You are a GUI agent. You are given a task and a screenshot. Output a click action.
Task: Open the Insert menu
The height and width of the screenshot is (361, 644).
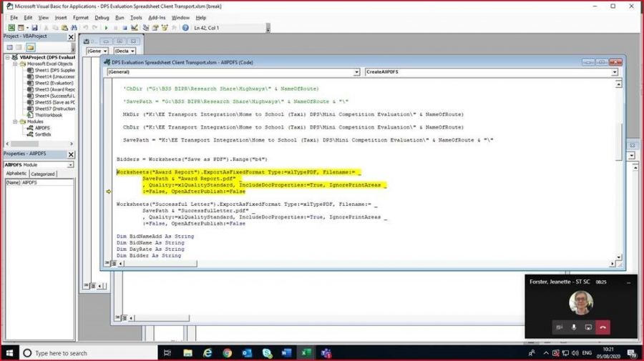(x=61, y=18)
